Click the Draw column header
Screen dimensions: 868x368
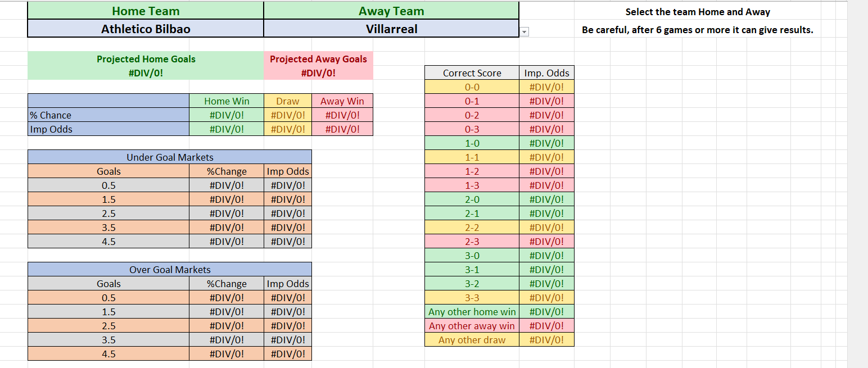(x=288, y=101)
